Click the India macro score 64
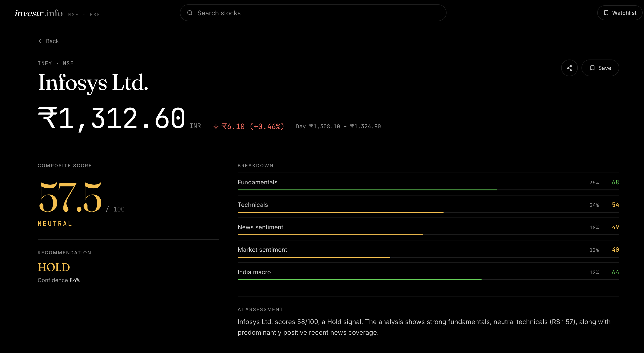 click(615, 272)
